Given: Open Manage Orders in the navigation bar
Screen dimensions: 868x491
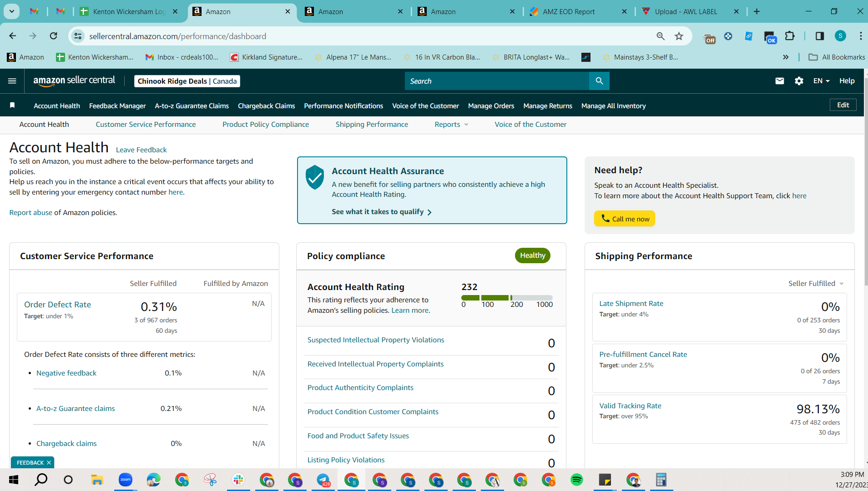Looking at the screenshot, I should pos(491,106).
